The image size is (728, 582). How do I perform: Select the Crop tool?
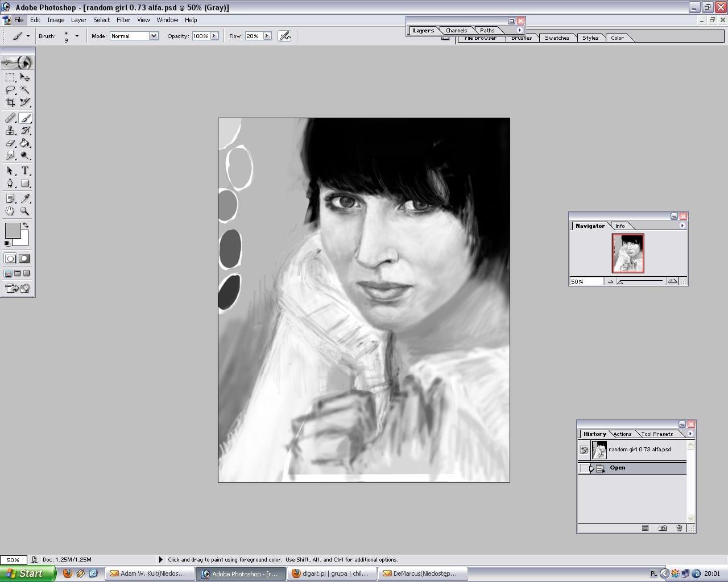[10, 102]
